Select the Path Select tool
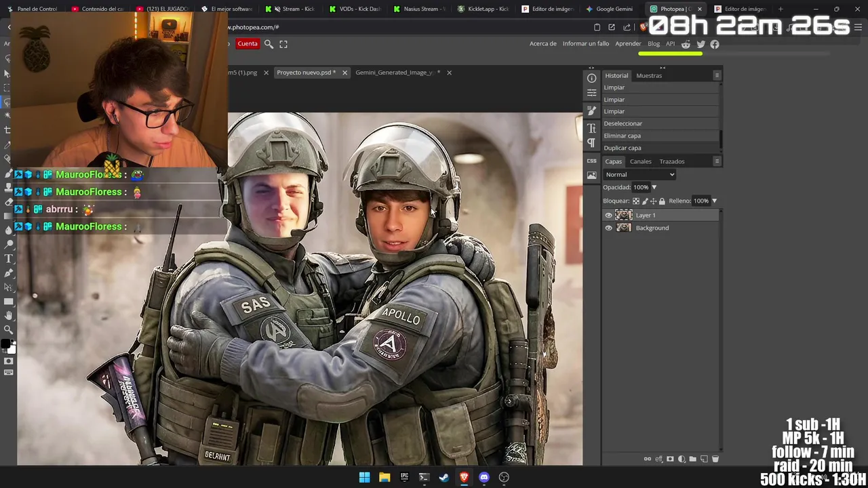868x488 pixels. tap(9, 287)
